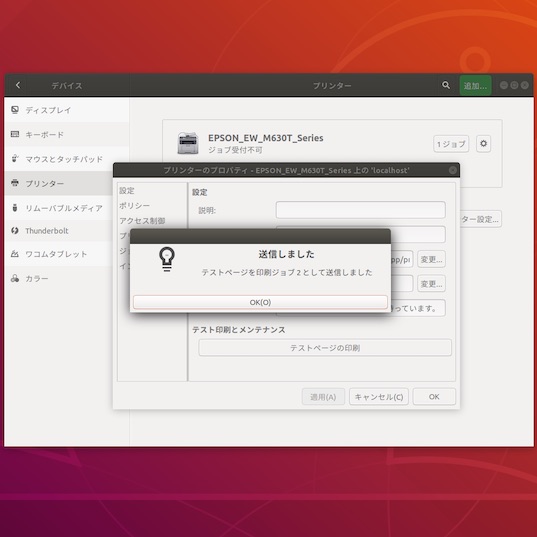The image size is (537, 537).
Task: Click the Wacom tablet sidebar icon
Action: (x=15, y=254)
